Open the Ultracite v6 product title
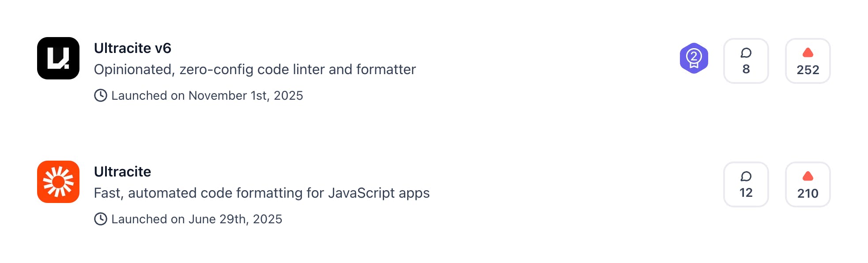The height and width of the screenshot is (263, 868). tap(132, 48)
